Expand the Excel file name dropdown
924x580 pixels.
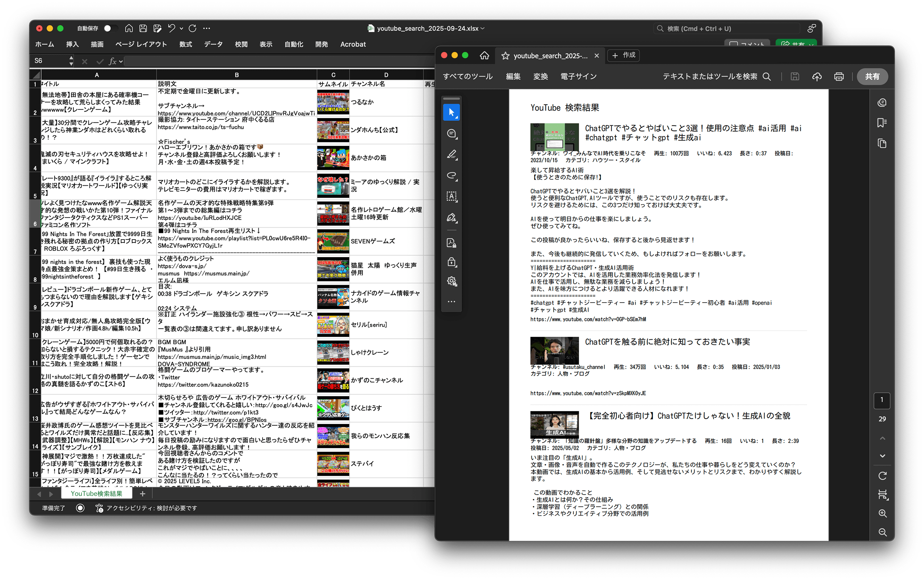pyautogui.click(x=482, y=28)
